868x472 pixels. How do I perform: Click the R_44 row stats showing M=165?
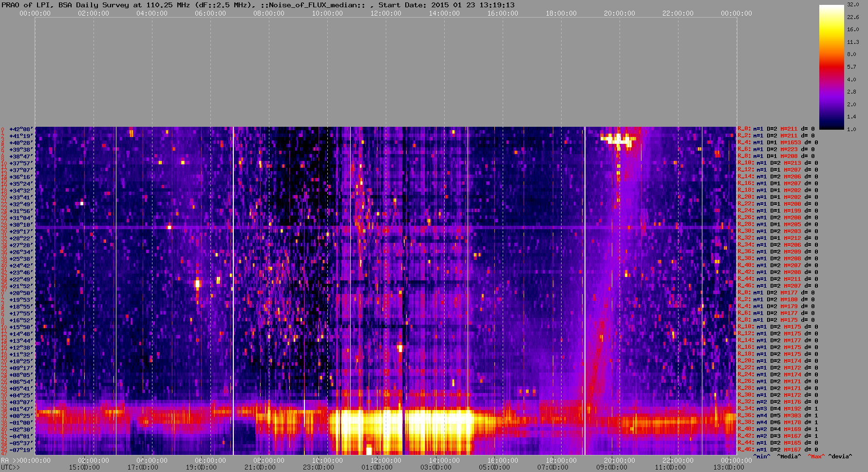[778, 443]
